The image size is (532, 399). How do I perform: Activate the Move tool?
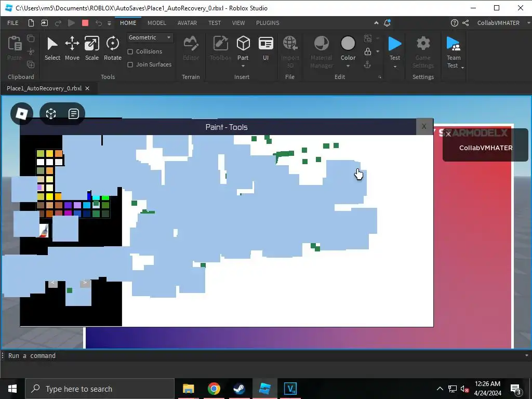click(x=72, y=48)
